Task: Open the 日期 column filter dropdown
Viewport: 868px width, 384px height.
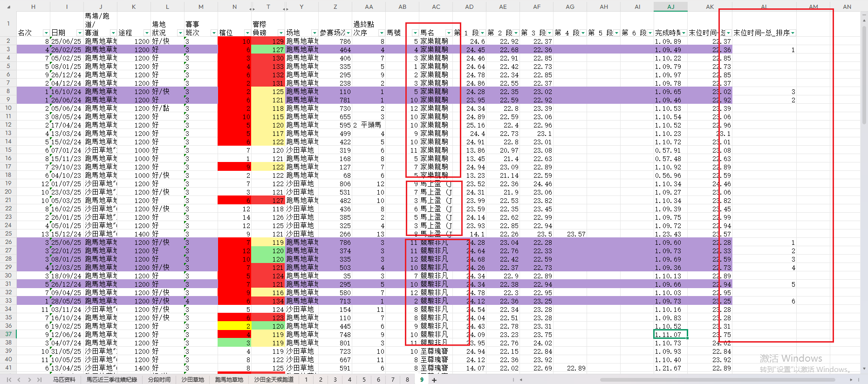Action: pos(80,33)
